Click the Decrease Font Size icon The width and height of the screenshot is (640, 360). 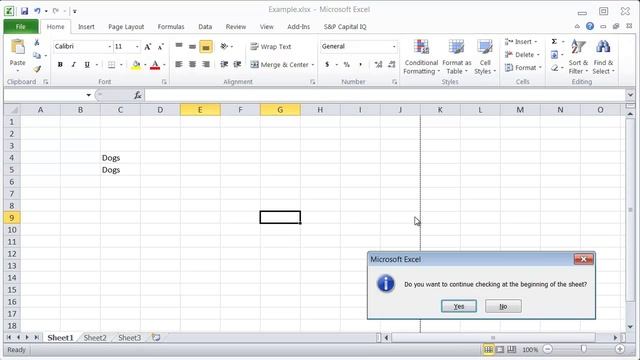coord(161,47)
